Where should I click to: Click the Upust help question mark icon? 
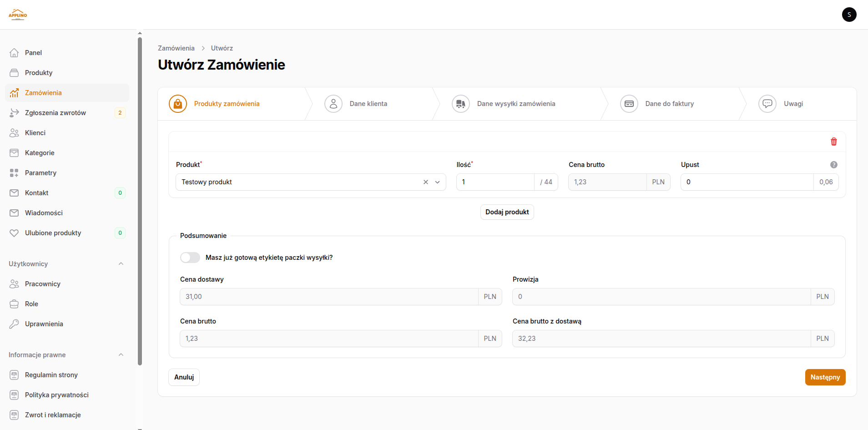tap(833, 165)
